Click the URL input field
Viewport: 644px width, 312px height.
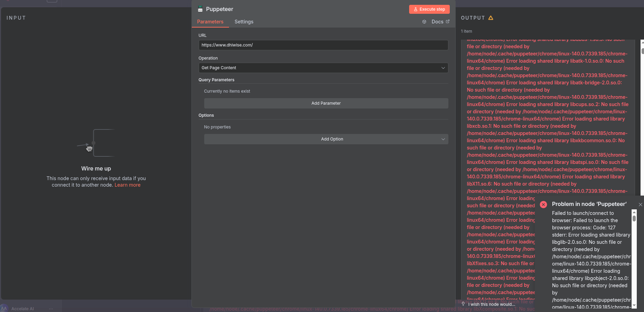(x=323, y=45)
